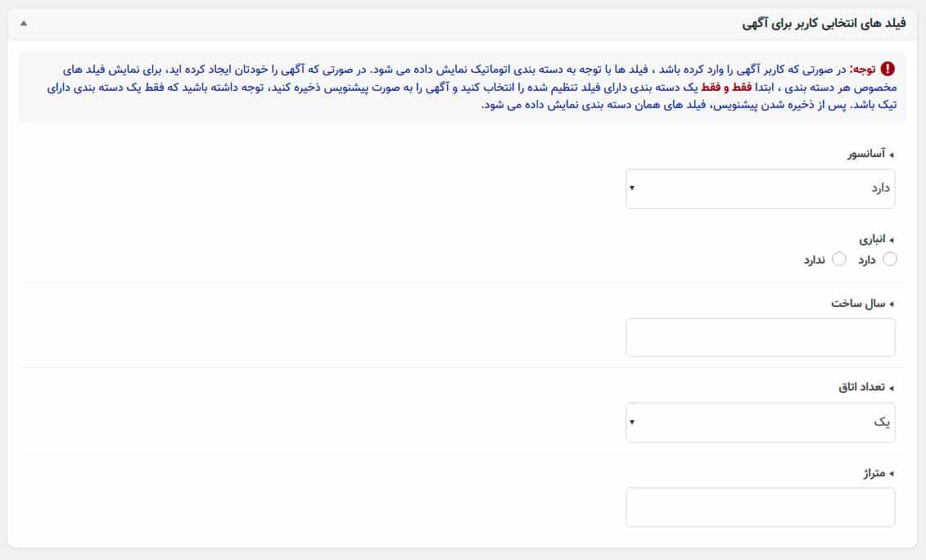Open the تعداد اتاق dropdown showing یک
926x560 pixels.
pyautogui.click(x=760, y=422)
